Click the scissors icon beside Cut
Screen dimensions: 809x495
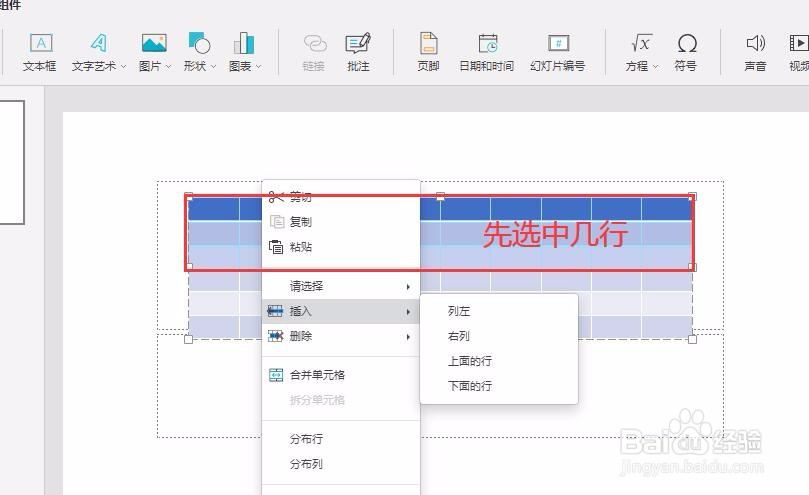(x=276, y=197)
